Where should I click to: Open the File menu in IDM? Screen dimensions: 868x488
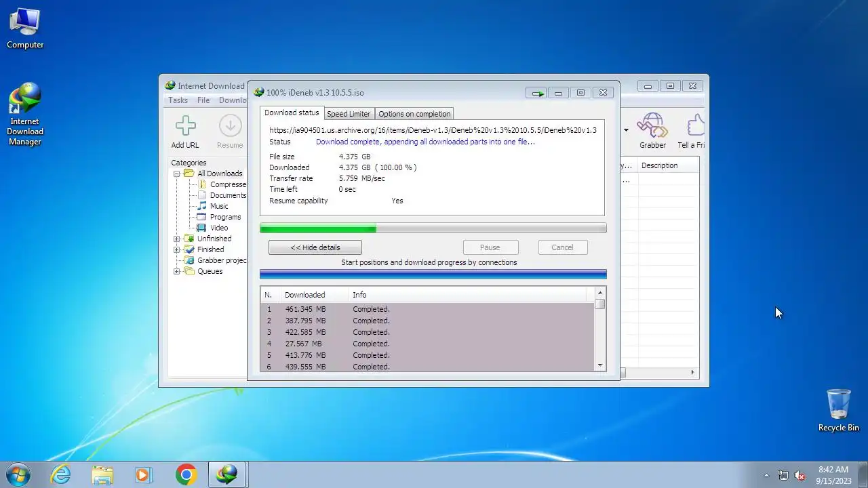(x=203, y=100)
